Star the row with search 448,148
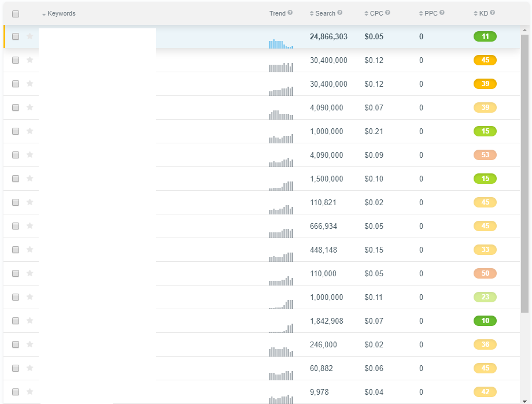 point(30,250)
